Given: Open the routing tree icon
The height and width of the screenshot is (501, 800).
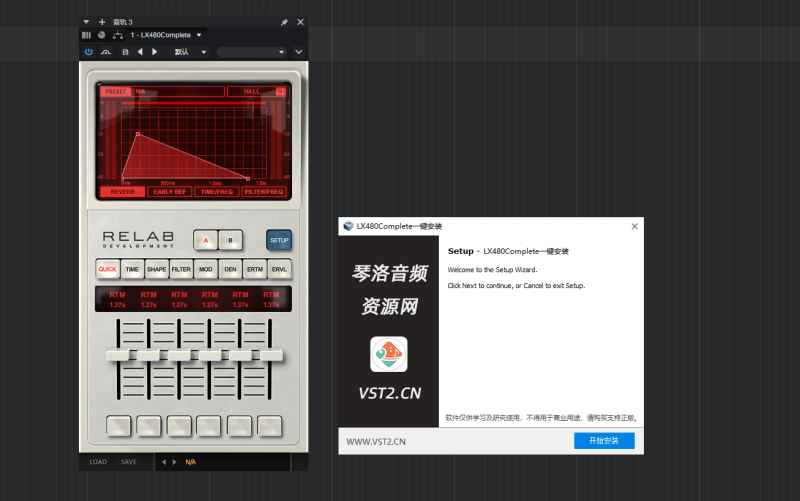Looking at the screenshot, I should [x=117, y=35].
